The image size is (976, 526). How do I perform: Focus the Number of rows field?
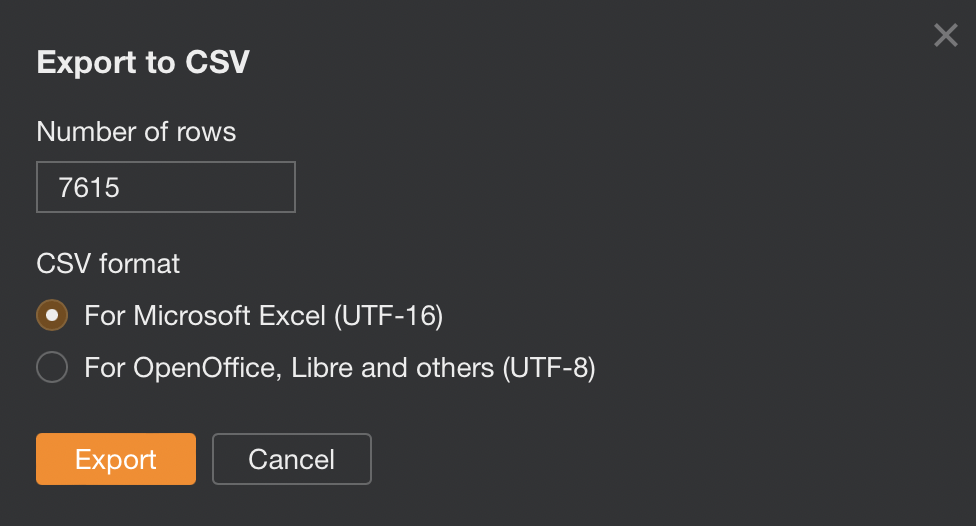point(165,187)
